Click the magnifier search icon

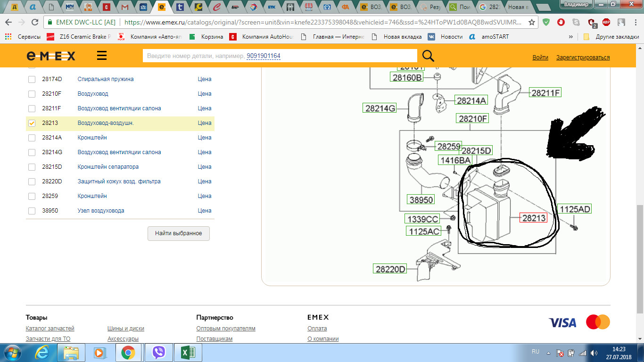point(428,56)
